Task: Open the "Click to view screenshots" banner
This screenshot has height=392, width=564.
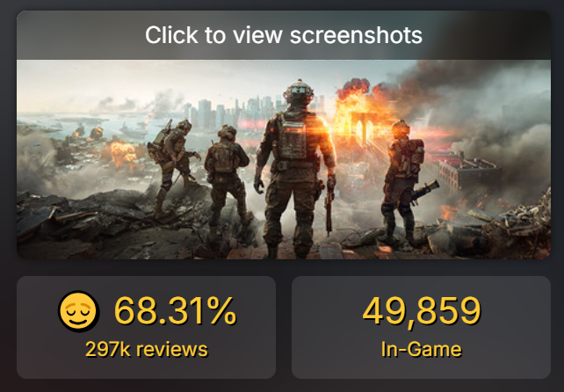Action: [x=284, y=35]
